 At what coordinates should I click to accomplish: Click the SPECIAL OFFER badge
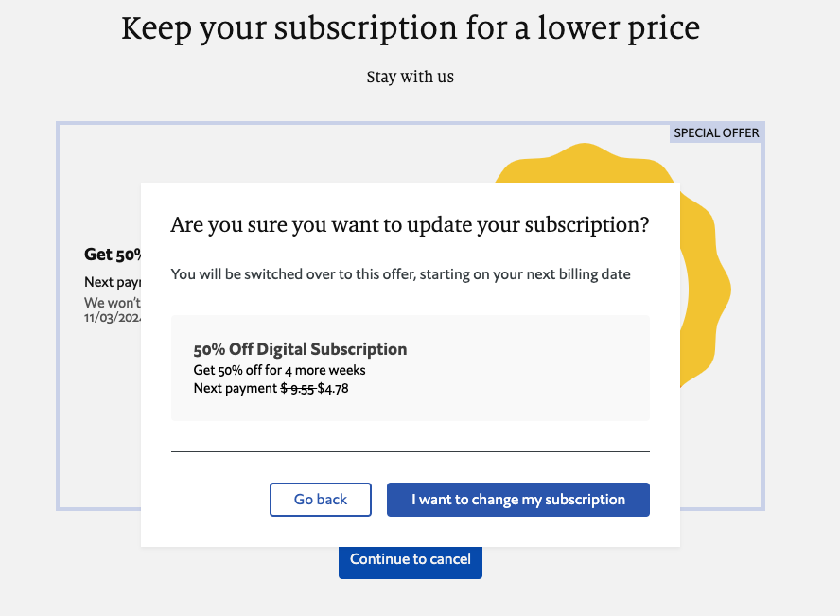pyautogui.click(x=716, y=132)
